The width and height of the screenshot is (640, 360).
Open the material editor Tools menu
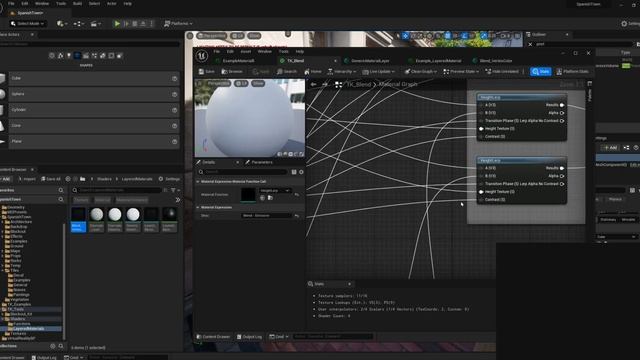tap(284, 52)
